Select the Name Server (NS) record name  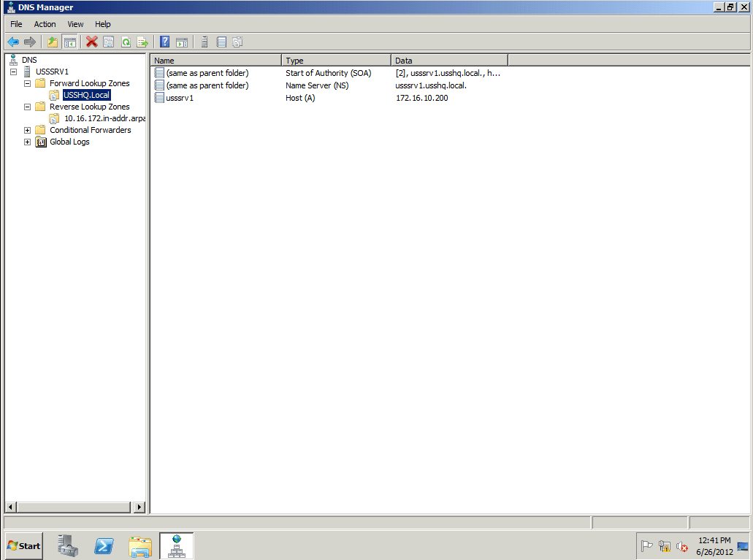207,85
